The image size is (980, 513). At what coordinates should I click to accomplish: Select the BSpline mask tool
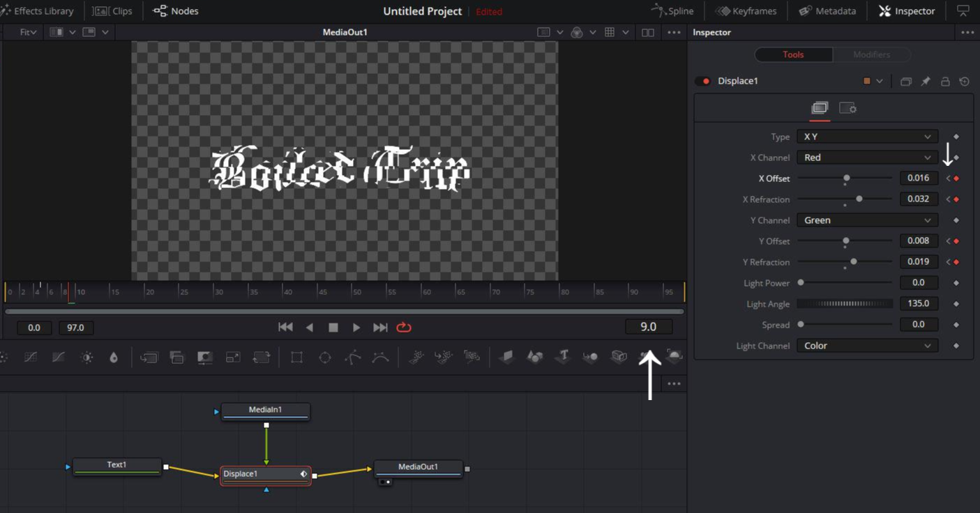coord(380,357)
